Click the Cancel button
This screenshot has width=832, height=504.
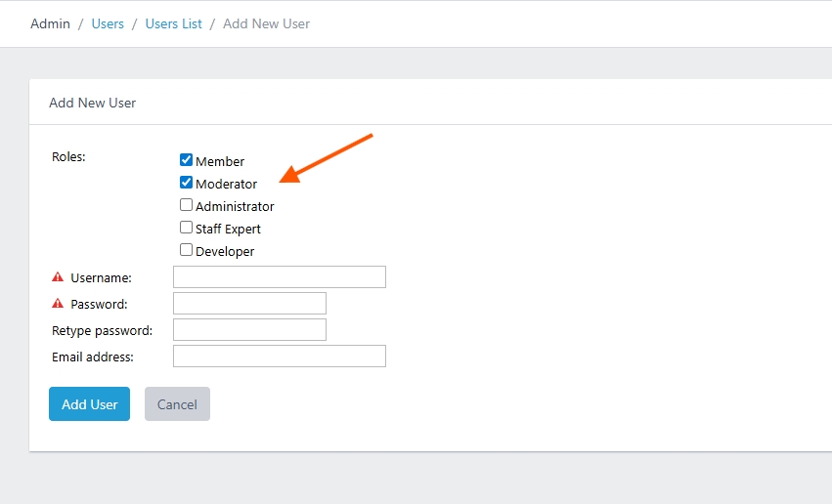click(177, 403)
